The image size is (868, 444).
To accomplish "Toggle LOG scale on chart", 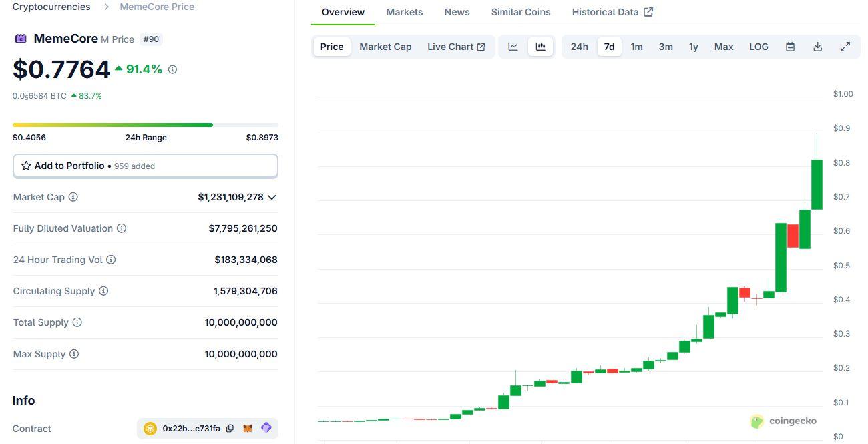I will [758, 47].
